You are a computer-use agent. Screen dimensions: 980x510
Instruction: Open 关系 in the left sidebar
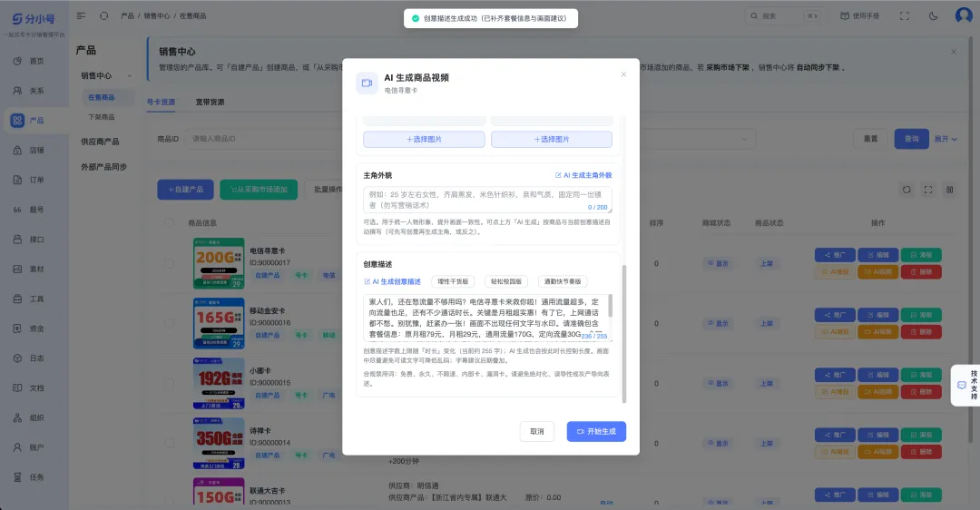pos(29,91)
